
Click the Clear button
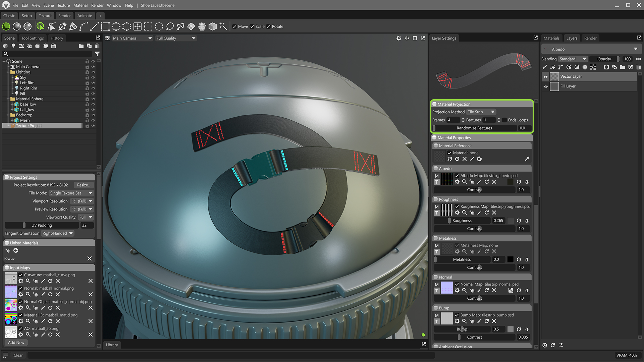pyautogui.click(x=18, y=355)
